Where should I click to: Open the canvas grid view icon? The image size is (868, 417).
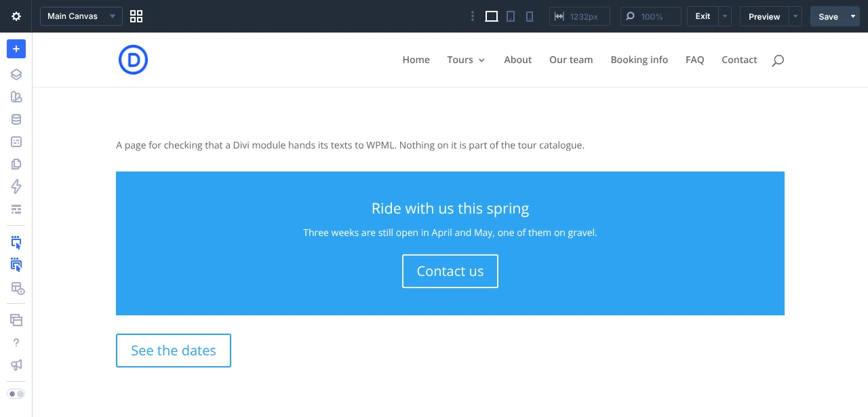pyautogui.click(x=136, y=16)
